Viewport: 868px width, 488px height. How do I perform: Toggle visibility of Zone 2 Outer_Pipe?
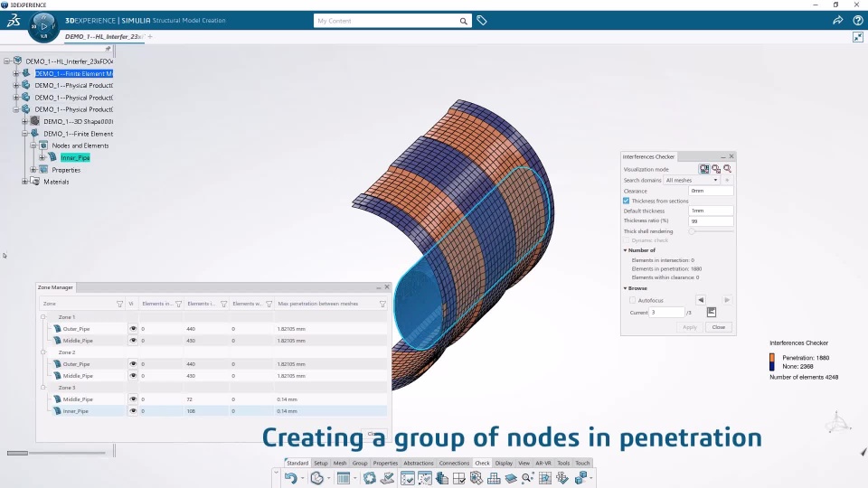[133, 364]
